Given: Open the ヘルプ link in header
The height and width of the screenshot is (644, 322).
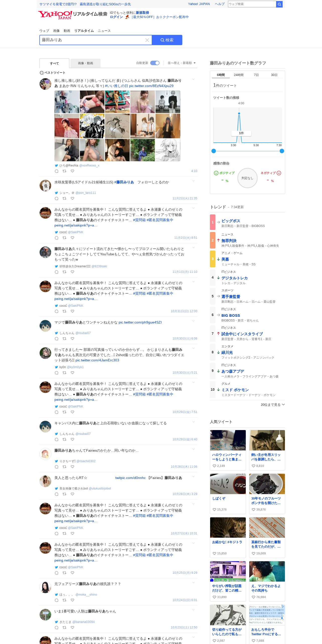Looking at the screenshot, I should point(220,4).
